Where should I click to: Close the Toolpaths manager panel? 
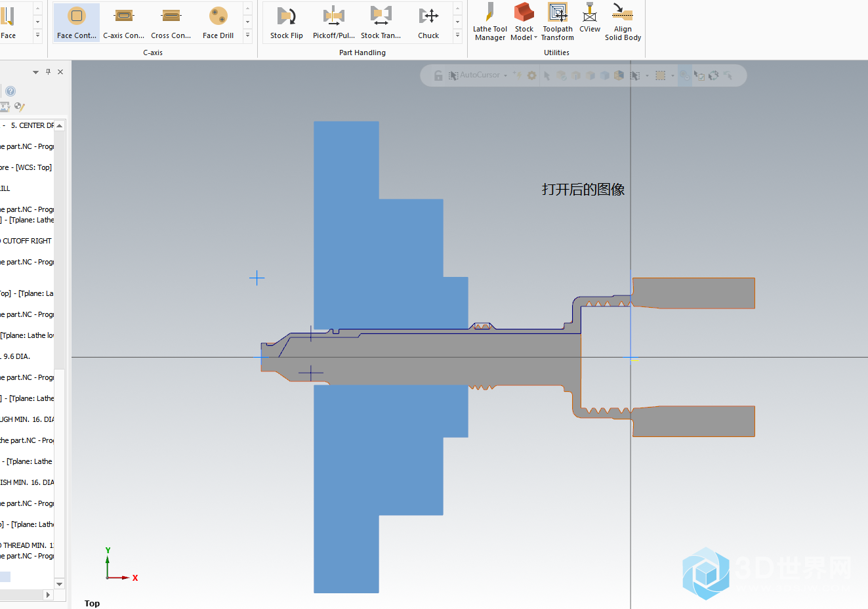tap(60, 72)
